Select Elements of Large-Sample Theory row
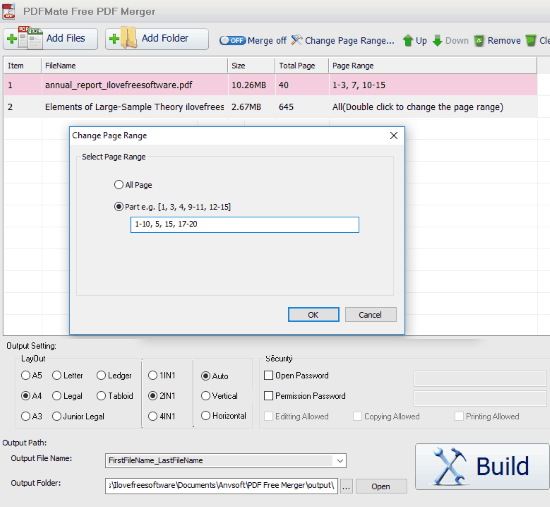 point(270,107)
